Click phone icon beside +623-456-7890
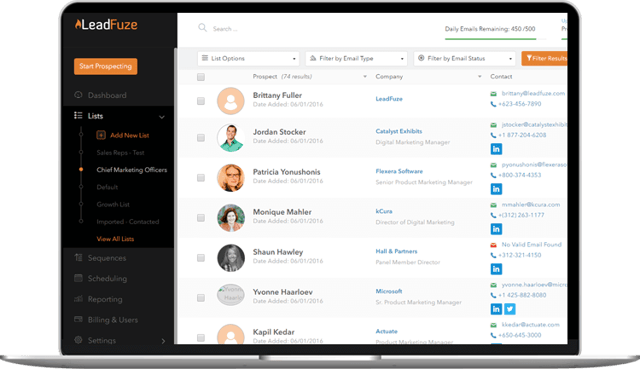 (493, 104)
